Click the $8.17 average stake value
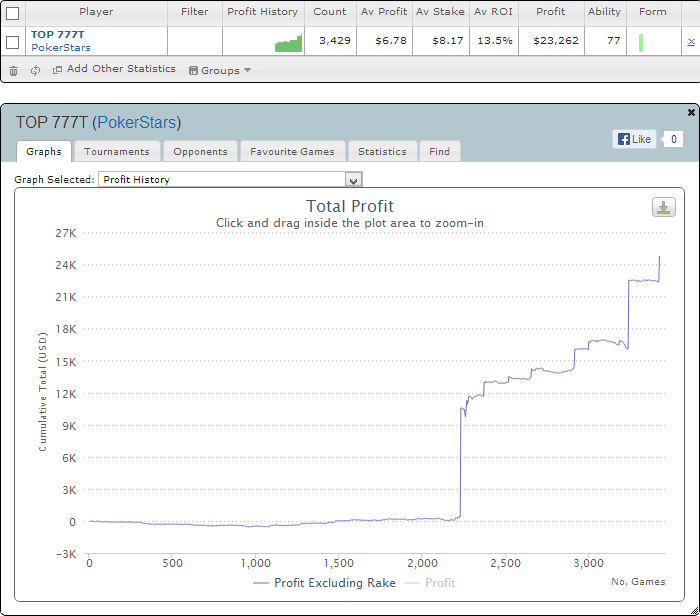The width and height of the screenshot is (700, 616). pyautogui.click(x=448, y=41)
